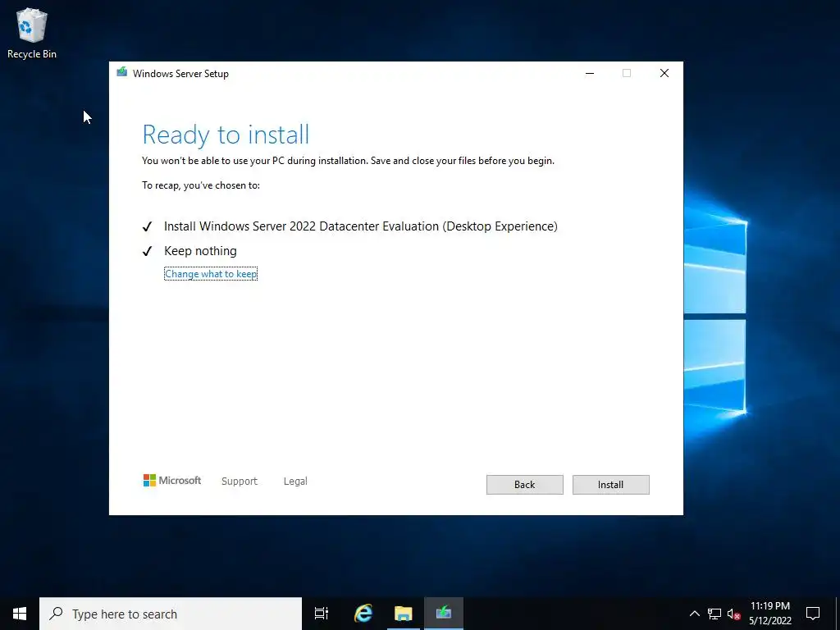Click the checkmark beside Keep nothing
Screen dimensions: 840x630
pyautogui.click(x=148, y=251)
